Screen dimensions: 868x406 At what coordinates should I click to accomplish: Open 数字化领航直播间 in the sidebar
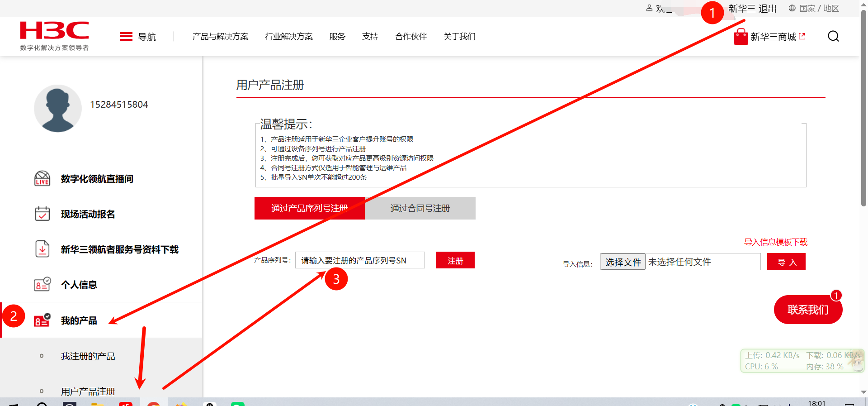pyautogui.click(x=97, y=179)
